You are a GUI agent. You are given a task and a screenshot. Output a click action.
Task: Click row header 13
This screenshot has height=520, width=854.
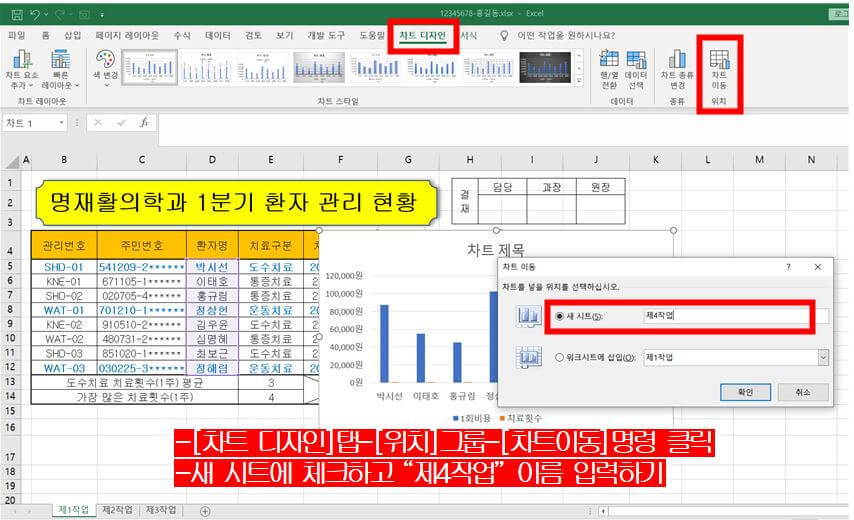click(x=10, y=382)
